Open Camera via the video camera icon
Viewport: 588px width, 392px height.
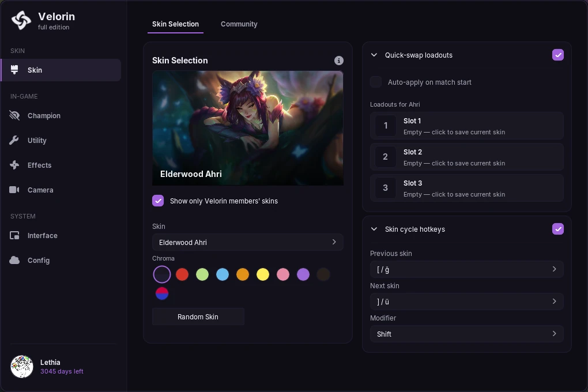click(14, 190)
